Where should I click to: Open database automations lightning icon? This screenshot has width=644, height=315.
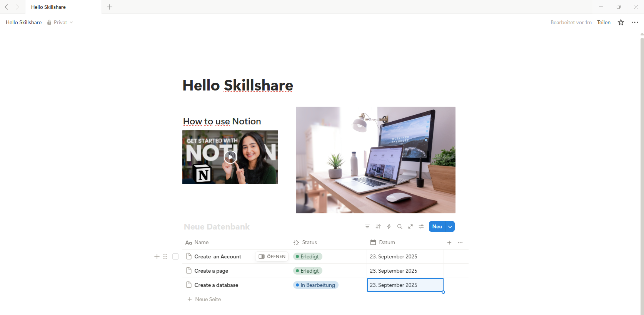[389, 226]
